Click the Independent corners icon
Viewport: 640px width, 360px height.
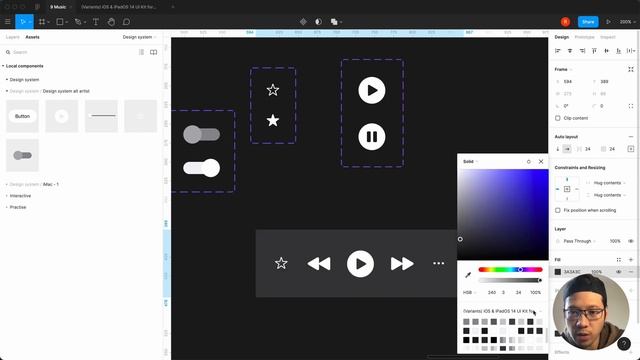(x=631, y=106)
